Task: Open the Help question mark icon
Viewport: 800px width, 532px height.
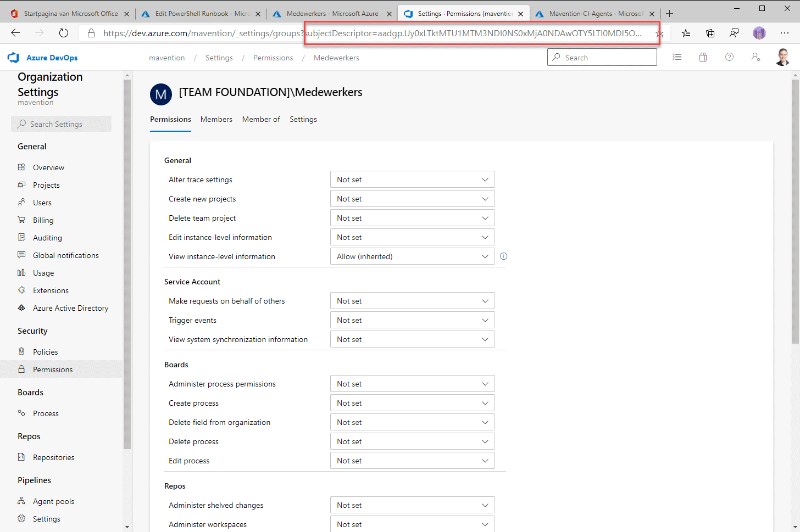Action: pos(729,57)
